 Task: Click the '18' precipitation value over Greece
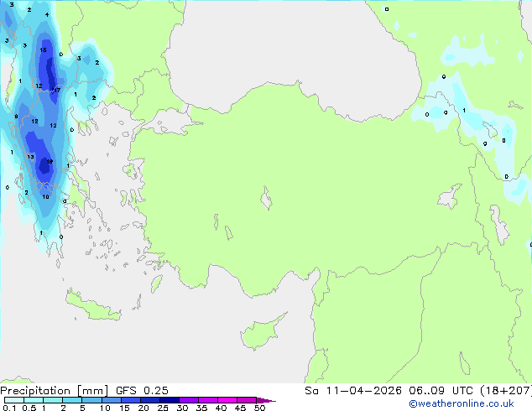click(50, 161)
